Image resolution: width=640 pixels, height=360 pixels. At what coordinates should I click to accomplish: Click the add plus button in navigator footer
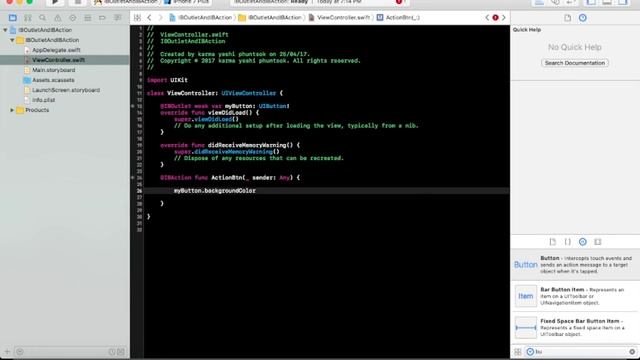7,351
